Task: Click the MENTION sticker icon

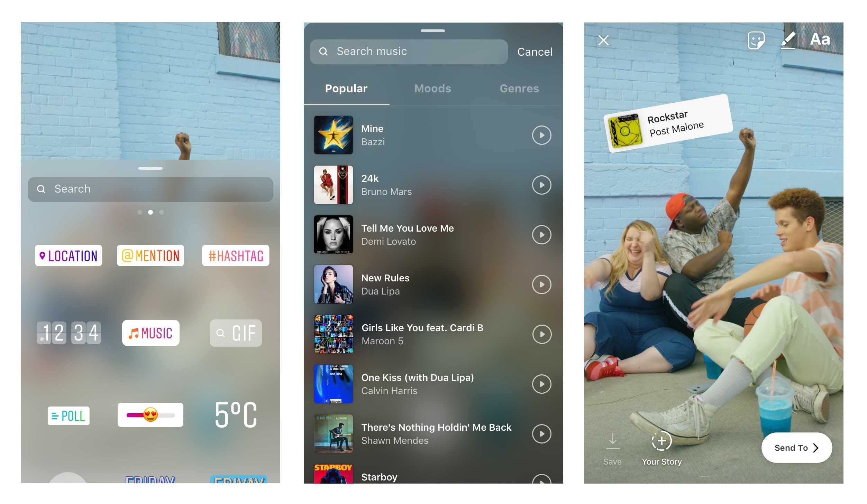Action: [x=151, y=255]
